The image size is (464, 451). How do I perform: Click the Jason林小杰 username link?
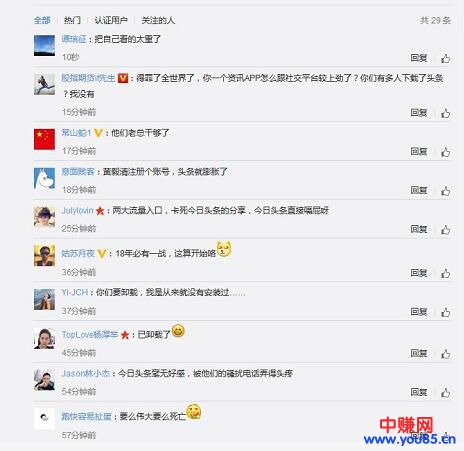86,373
